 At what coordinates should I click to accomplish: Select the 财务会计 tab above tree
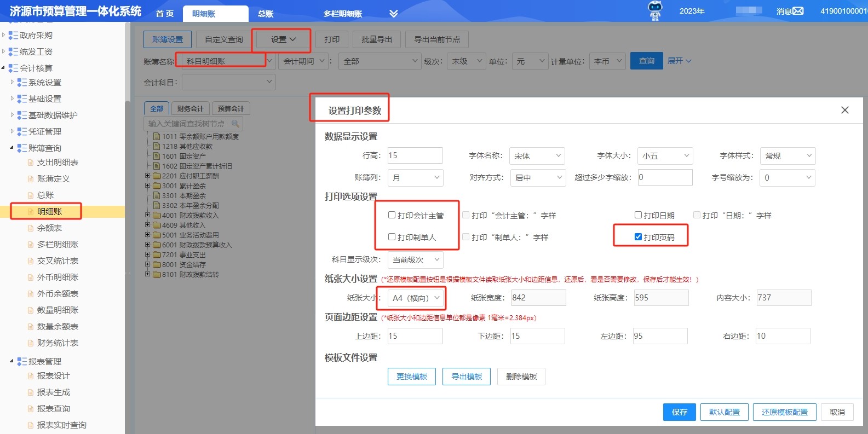tap(190, 108)
